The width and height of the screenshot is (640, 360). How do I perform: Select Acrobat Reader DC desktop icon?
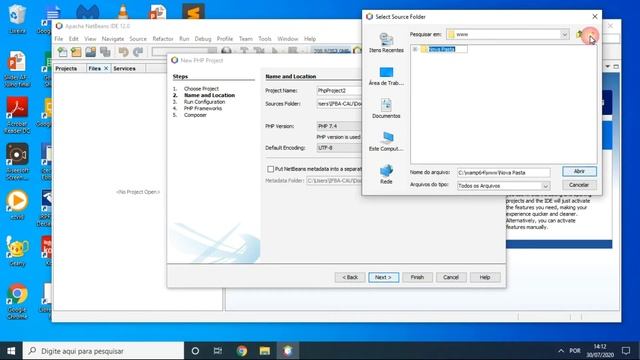pos(17,115)
